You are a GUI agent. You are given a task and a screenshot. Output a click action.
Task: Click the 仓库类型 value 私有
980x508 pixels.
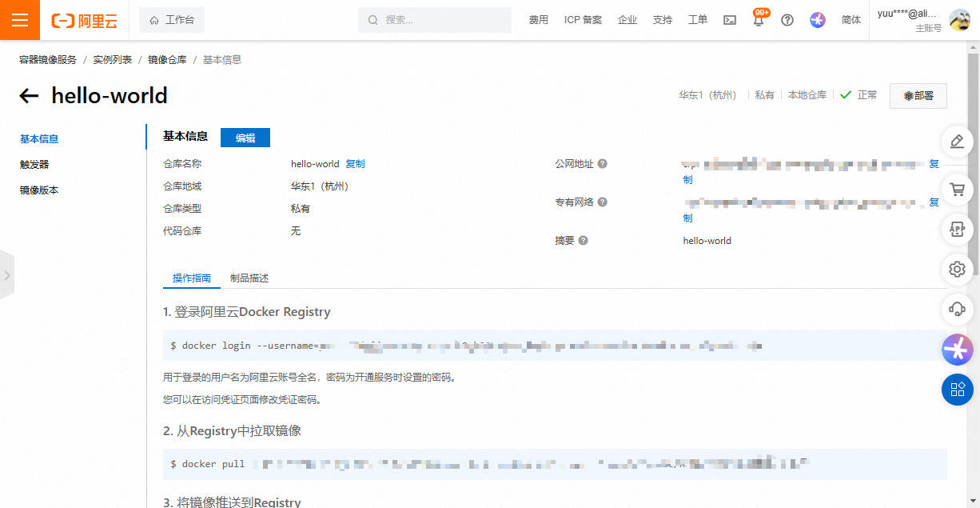point(301,209)
